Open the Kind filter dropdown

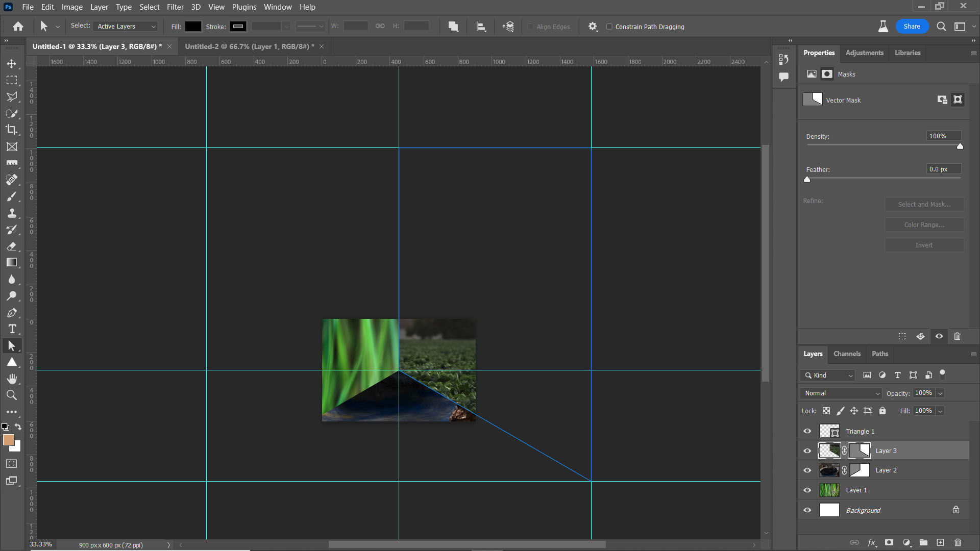[x=827, y=375]
